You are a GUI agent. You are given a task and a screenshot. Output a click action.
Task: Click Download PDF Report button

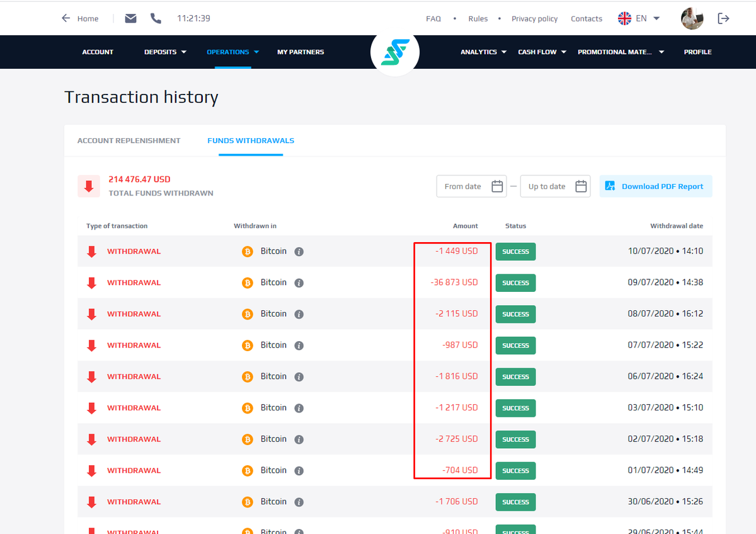pos(656,186)
